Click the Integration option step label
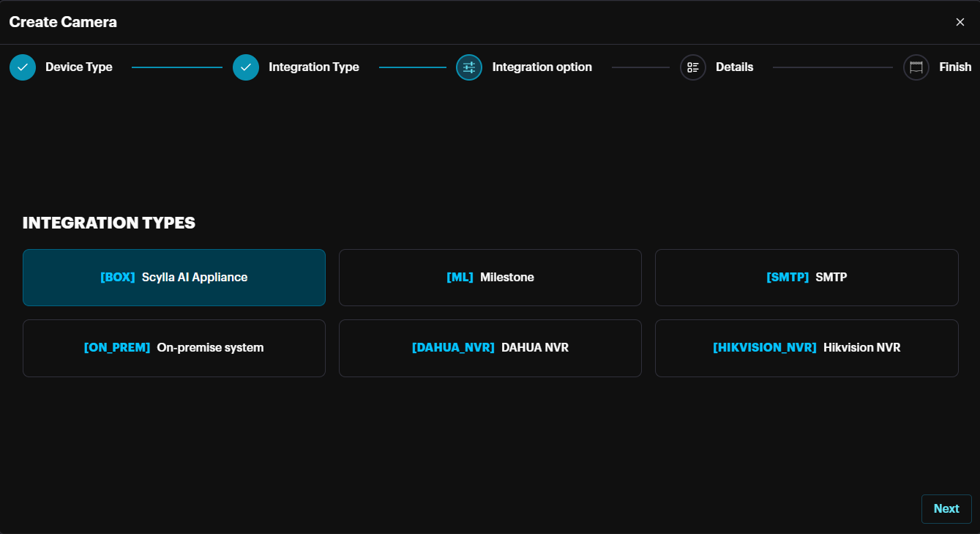Image resolution: width=980 pixels, height=534 pixels. coord(542,67)
